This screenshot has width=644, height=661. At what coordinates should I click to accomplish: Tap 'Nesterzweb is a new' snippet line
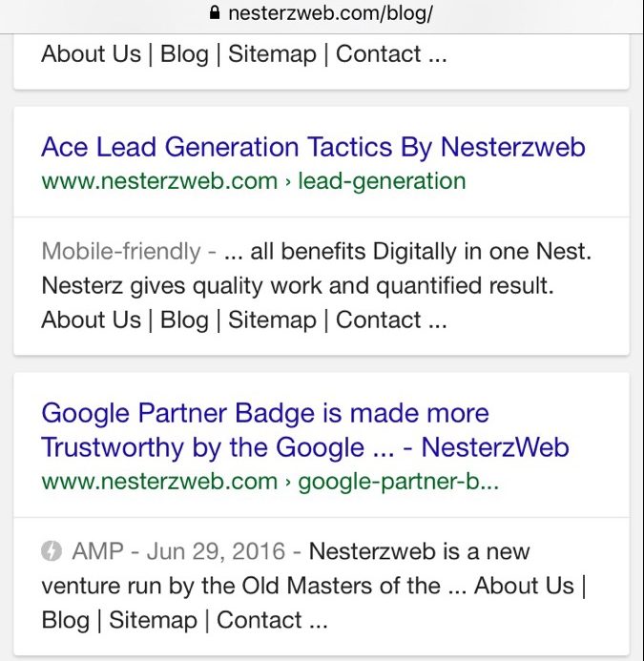click(419, 551)
